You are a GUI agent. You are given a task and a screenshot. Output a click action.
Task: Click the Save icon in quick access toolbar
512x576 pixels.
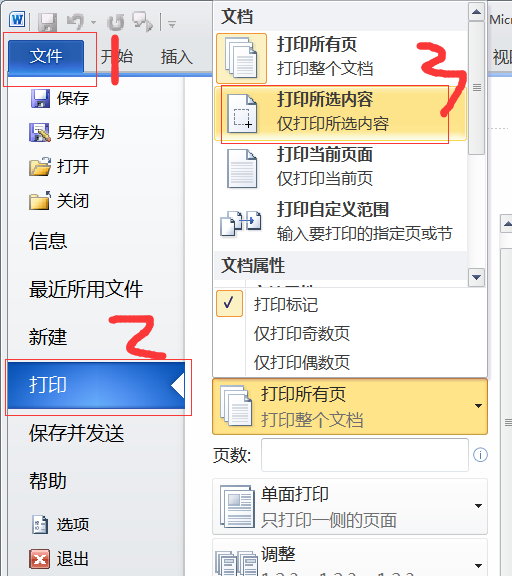[48, 22]
